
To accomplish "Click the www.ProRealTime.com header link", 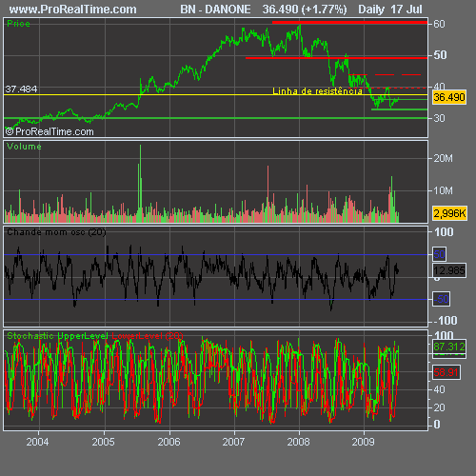I will tap(72, 10).
